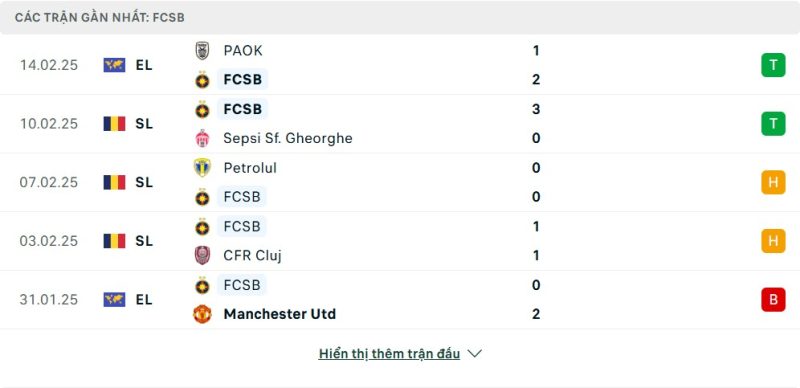Click the PAOK club crest icon
Screen dimensions: 800x388
[x=202, y=51]
